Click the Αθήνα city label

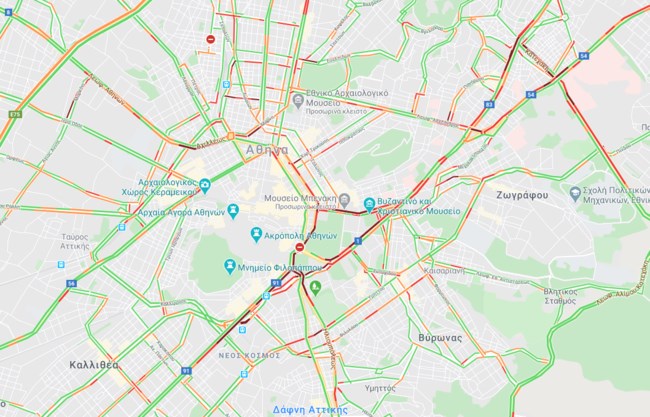[267, 150]
